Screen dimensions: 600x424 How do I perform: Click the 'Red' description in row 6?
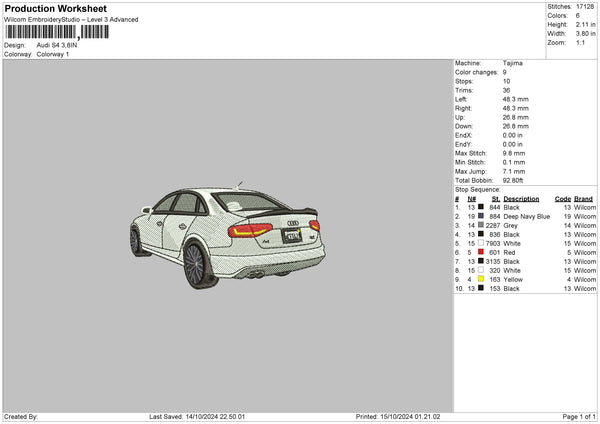click(x=509, y=253)
